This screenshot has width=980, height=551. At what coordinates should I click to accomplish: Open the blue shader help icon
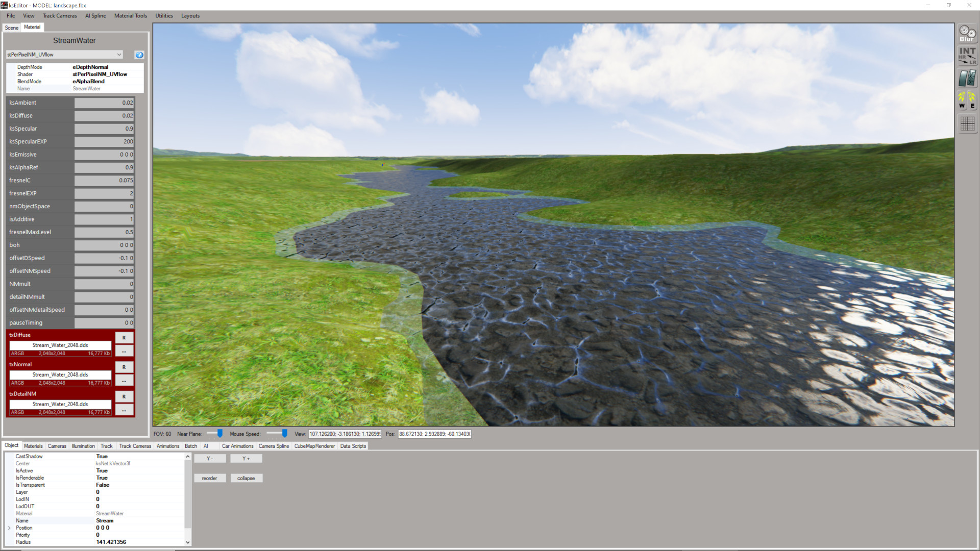(139, 55)
